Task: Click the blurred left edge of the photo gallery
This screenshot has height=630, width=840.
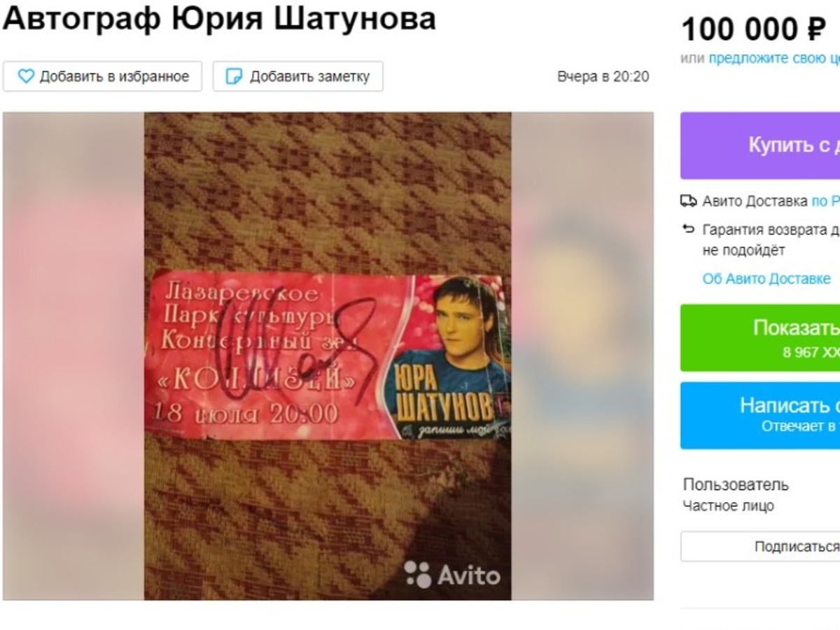Action: [73, 356]
